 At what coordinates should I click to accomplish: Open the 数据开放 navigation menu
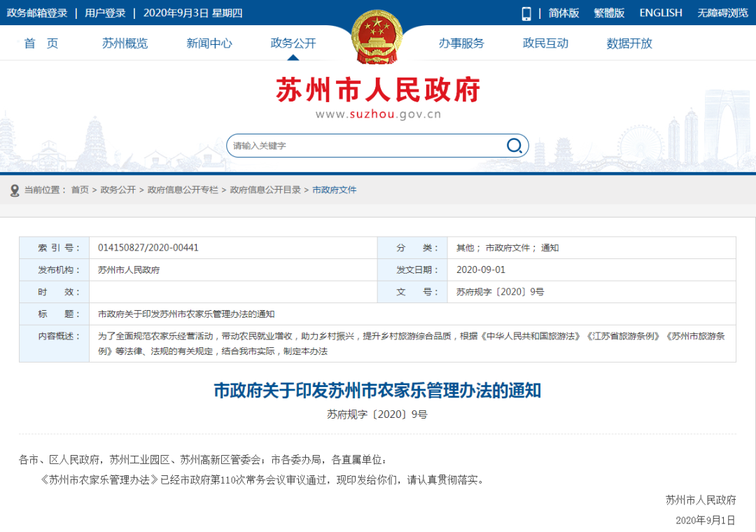[x=629, y=43]
